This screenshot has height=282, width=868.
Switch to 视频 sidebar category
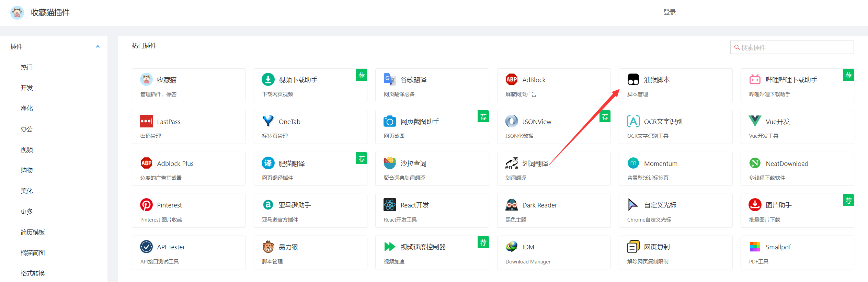coord(27,150)
